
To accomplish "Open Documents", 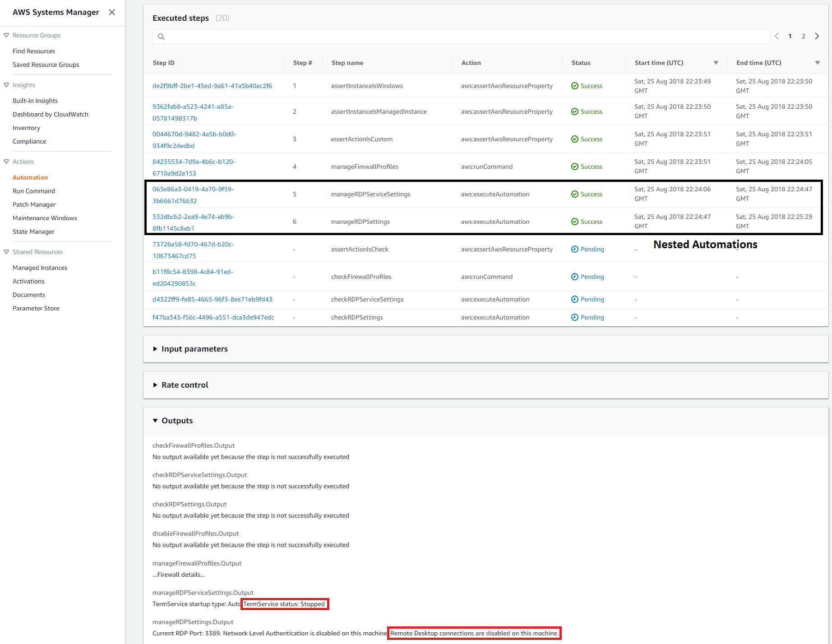I will tap(29, 295).
